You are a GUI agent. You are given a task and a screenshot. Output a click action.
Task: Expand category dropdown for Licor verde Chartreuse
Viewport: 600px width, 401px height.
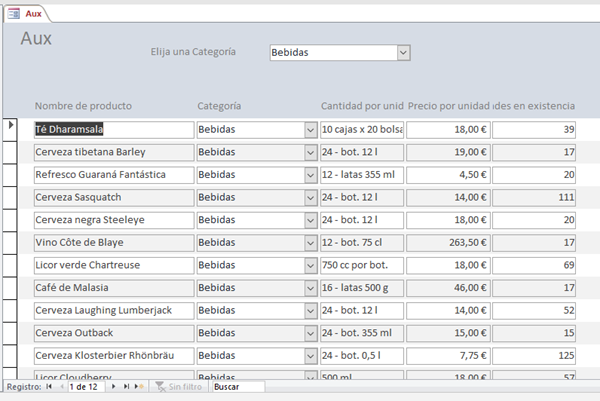coord(310,266)
